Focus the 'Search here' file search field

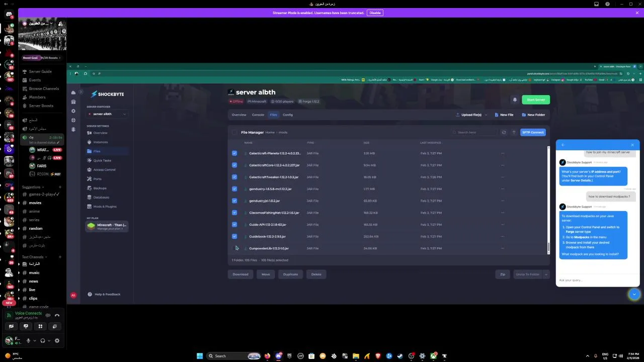(x=474, y=132)
